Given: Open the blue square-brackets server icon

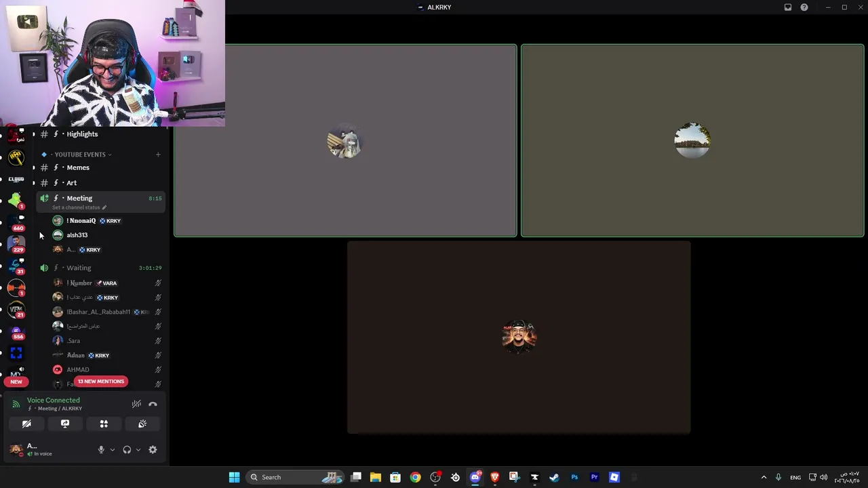Looking at the screenshot, I should pos(16,353).
